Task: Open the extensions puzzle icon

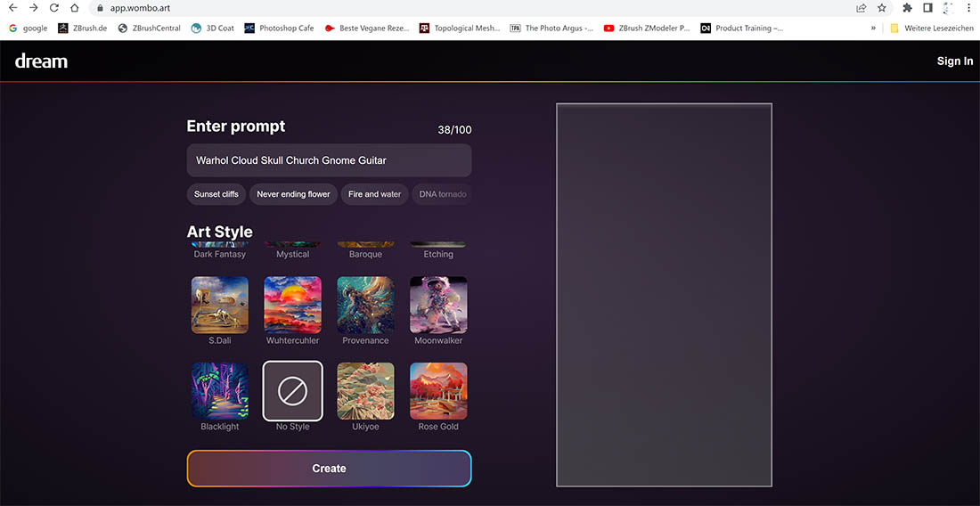Action: 908,8
